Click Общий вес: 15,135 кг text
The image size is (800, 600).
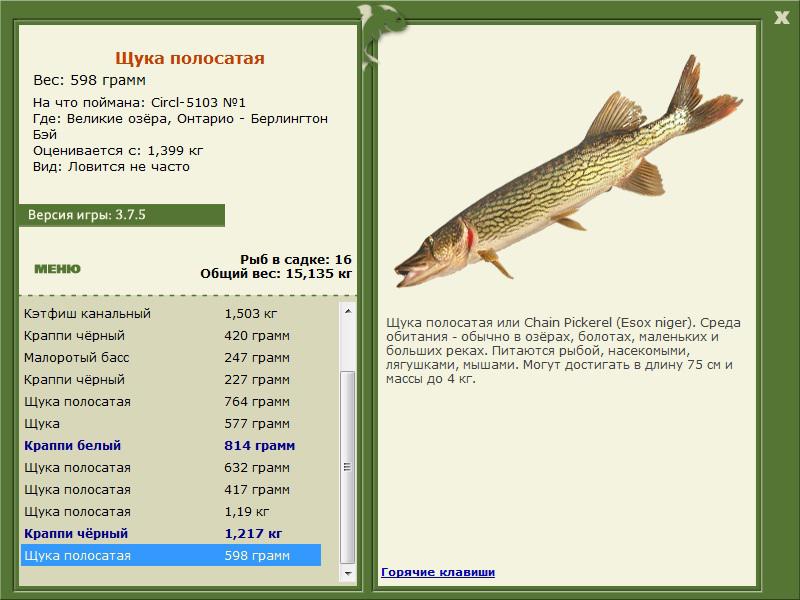(x=276, y=273)
